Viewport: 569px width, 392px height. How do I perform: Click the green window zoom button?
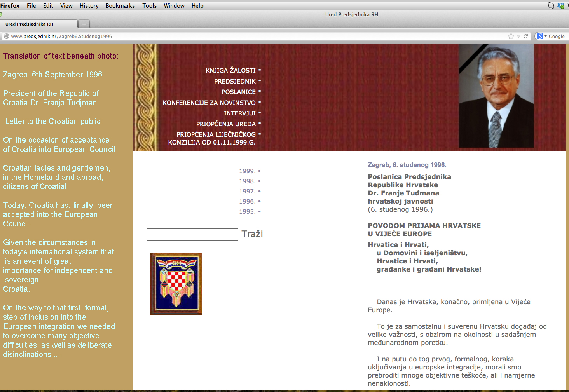(x=1, y=15)
